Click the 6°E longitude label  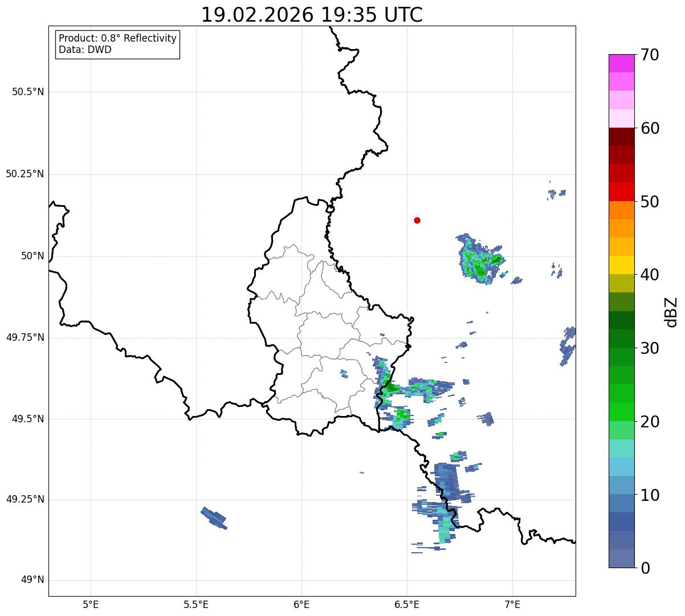[x=301, y=604]
